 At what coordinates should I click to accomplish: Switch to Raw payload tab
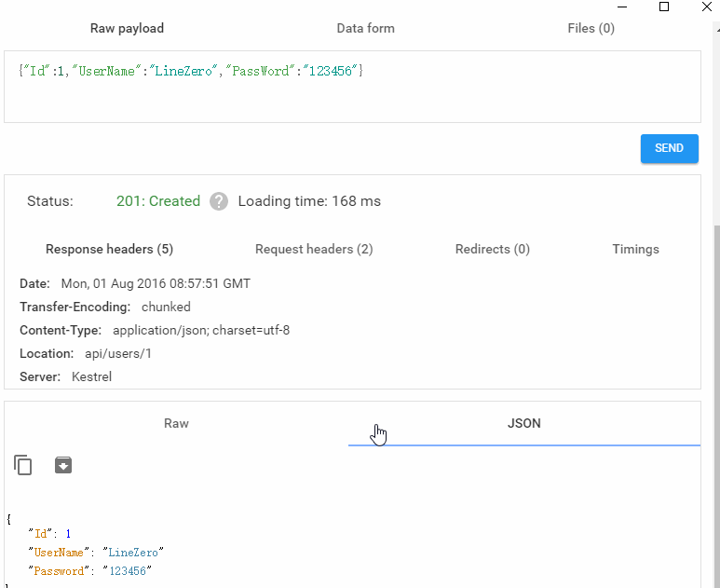pos(128,29)
